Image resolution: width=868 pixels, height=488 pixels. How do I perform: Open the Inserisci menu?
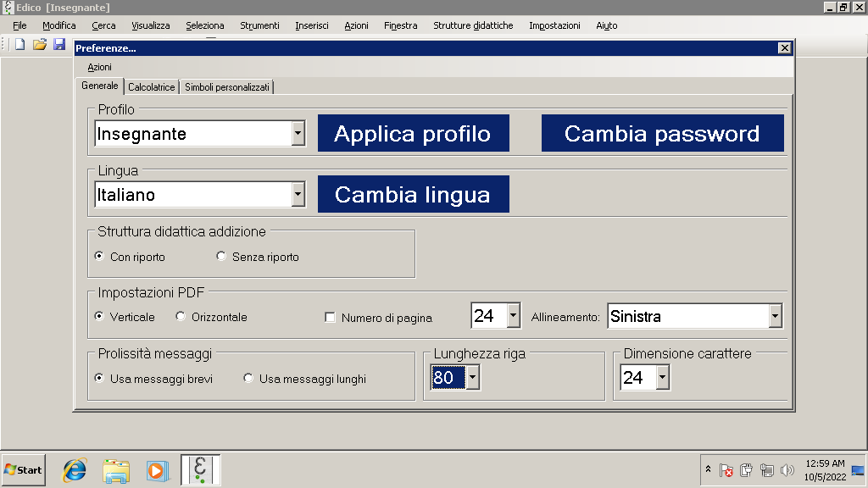tap(312, 25)
